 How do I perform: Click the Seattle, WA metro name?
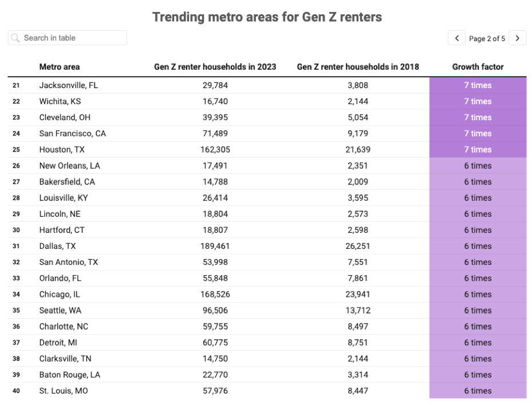(60, 311)
